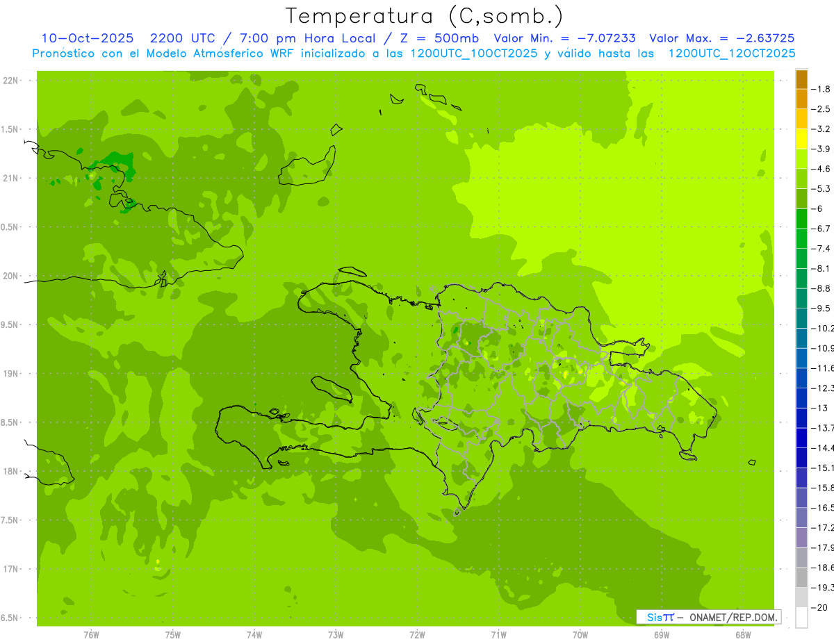Select the date '10-Oct-2025'
834x644 pixels.
tap(87, 38)
